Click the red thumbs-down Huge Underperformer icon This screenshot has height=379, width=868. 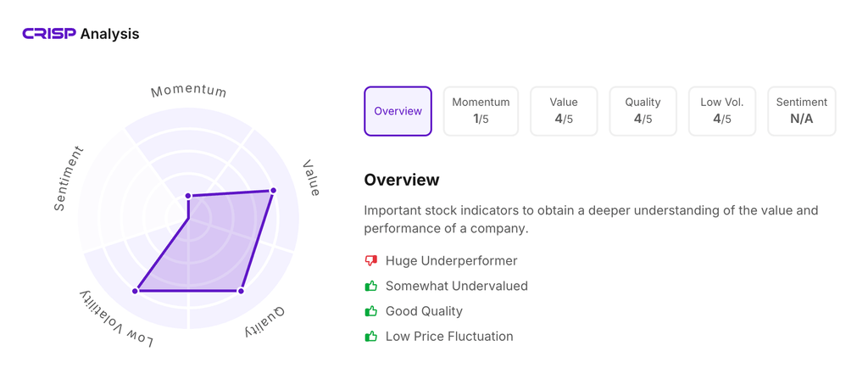point(370,261)
